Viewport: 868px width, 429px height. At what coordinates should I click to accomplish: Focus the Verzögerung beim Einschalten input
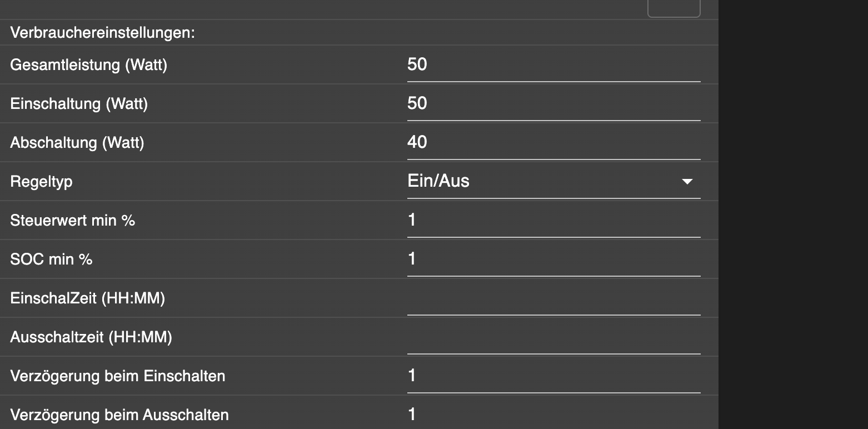(553, 376)
